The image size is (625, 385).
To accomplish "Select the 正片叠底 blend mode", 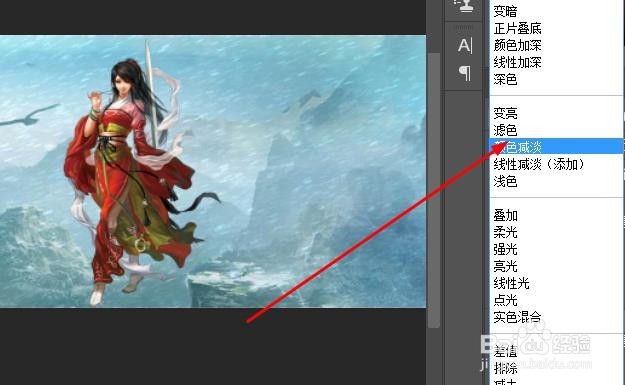I will (x=517, y=28).
